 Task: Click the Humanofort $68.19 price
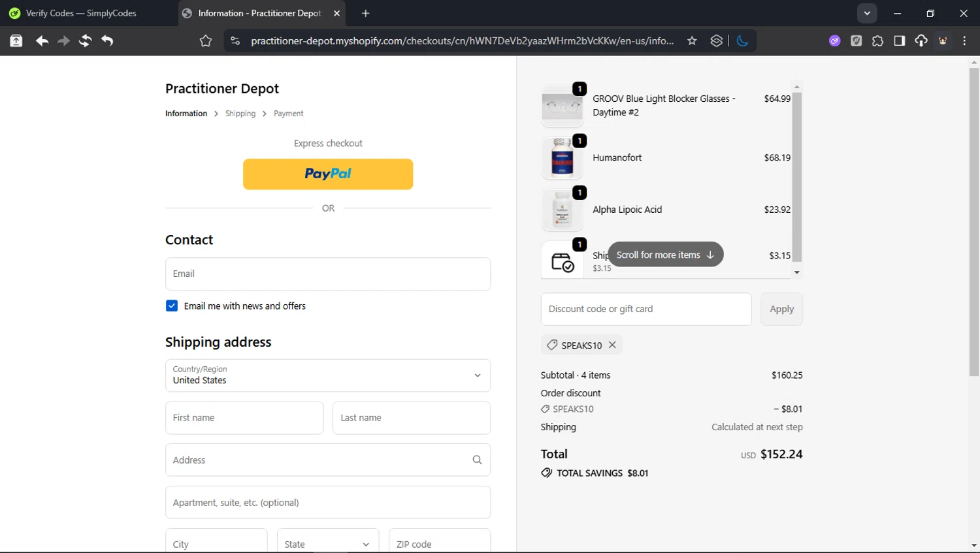coord(777,158)
